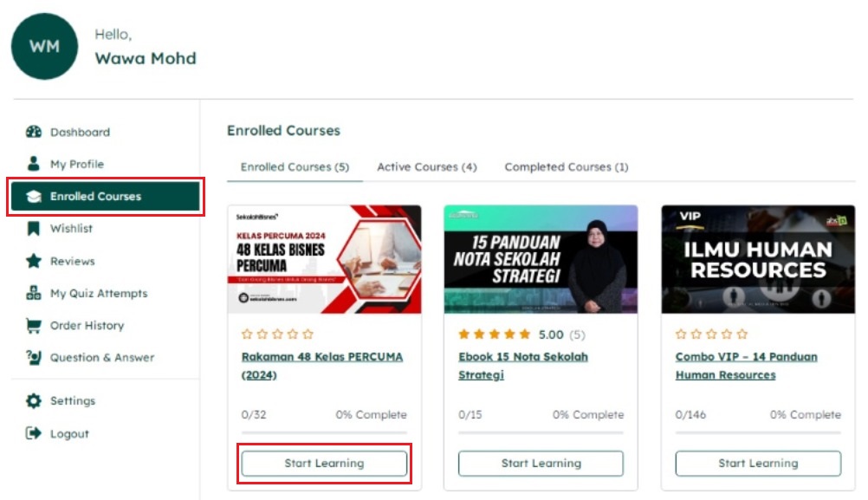The image size is (868, 500).
Task: Click the Dashboard gauge icon
Action: tap(34, 133)
